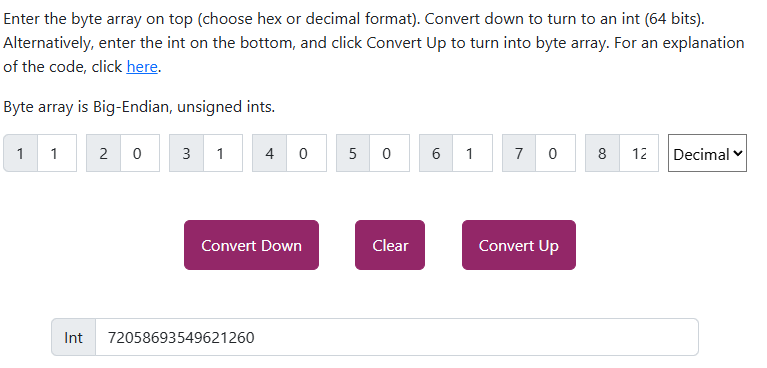Click the Convert Up button
The image size is (767, 368).
point(519,245)
